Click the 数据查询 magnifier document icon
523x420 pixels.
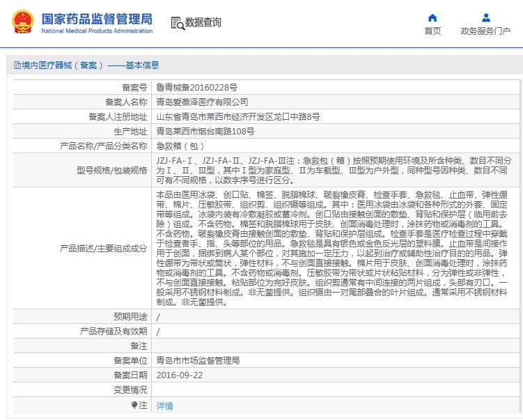tap(177, 23)
